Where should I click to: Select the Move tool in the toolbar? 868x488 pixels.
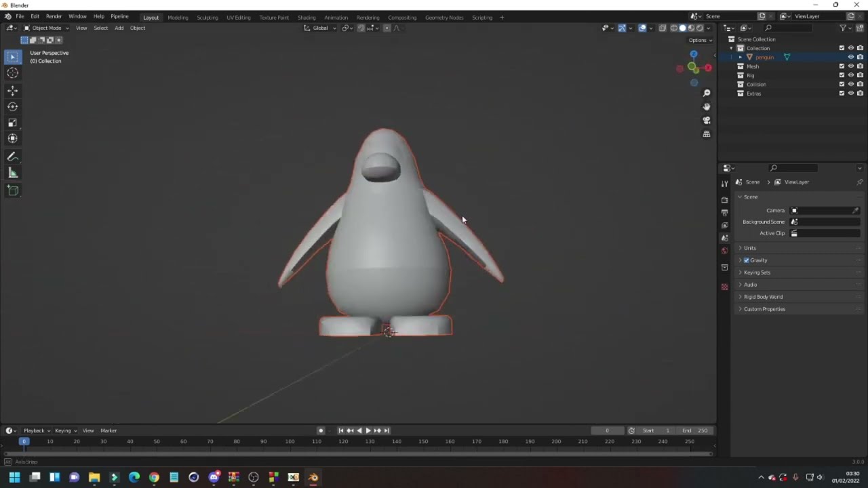tap(12, 90)
